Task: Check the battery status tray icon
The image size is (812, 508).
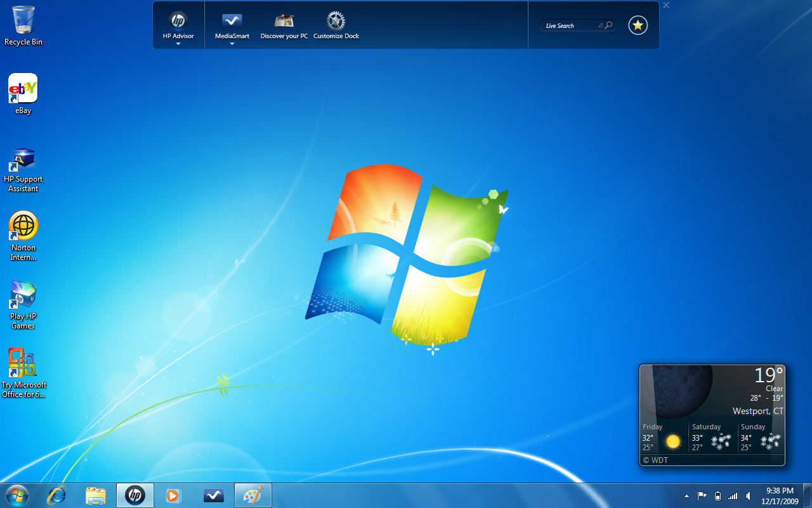Action: pos(717,496)
